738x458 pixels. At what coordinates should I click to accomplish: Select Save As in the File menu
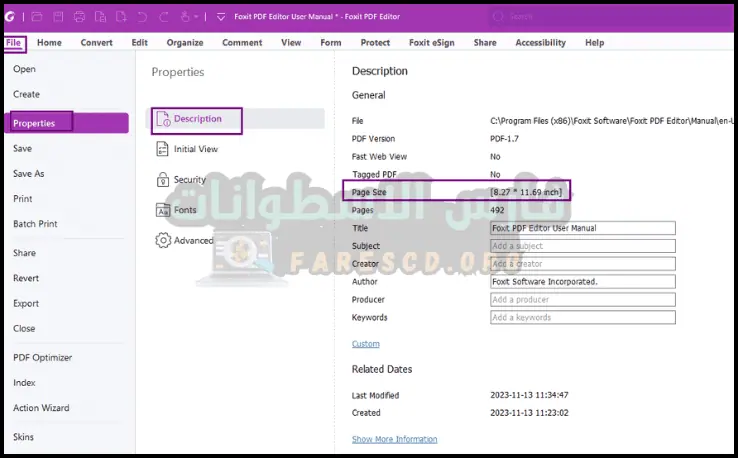[29, 173]
